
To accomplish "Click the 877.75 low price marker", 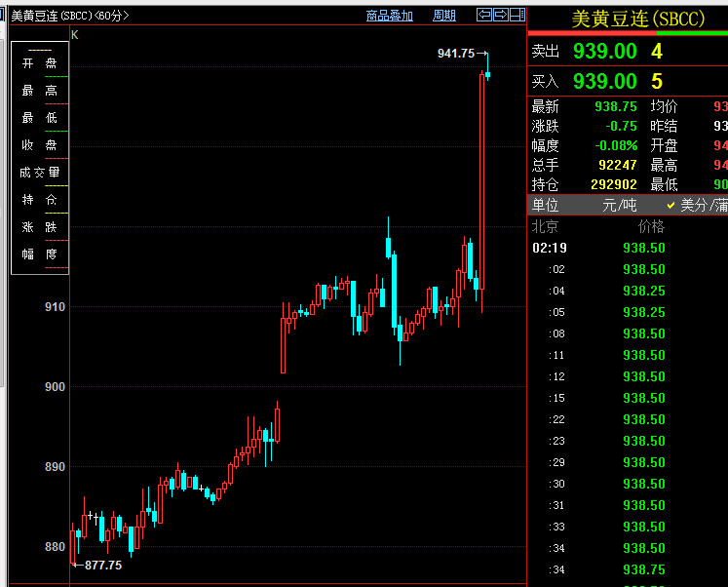I will click(x=102, y=565).
